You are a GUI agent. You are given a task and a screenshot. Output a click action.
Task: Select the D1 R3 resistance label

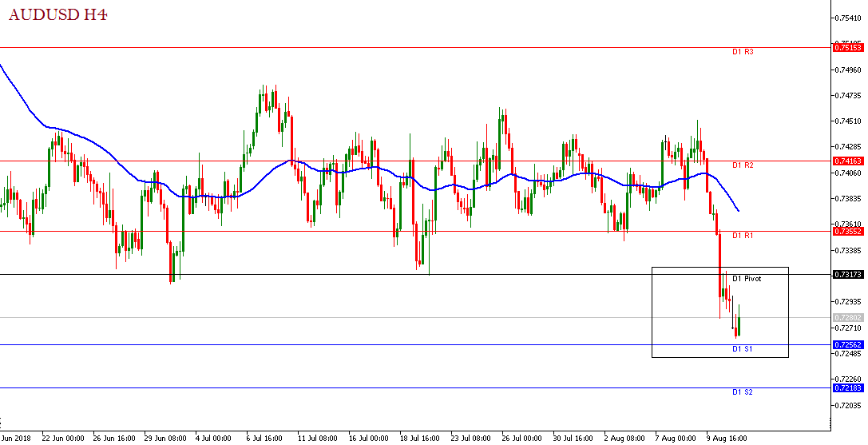click(743, 52)
